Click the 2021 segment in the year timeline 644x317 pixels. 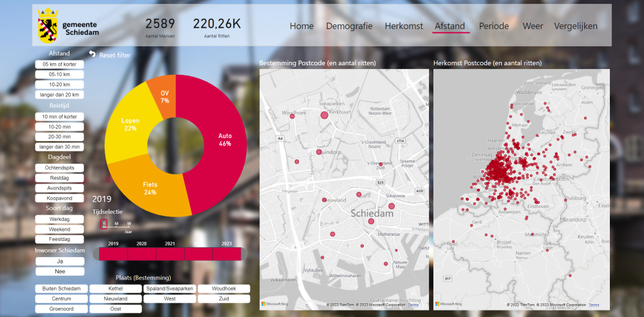[x=170, y=254]
